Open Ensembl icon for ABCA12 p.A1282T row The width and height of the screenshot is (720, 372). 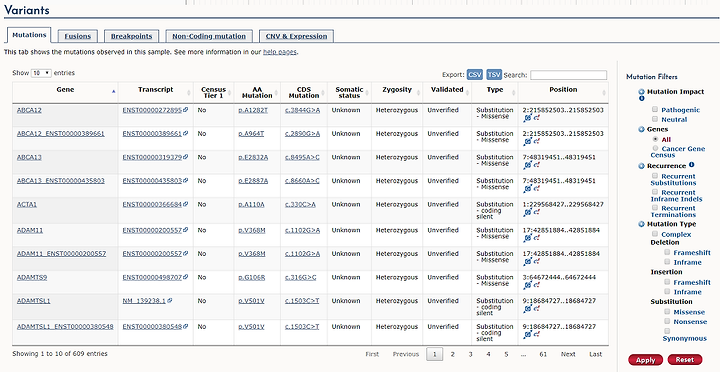pos(536,118)
